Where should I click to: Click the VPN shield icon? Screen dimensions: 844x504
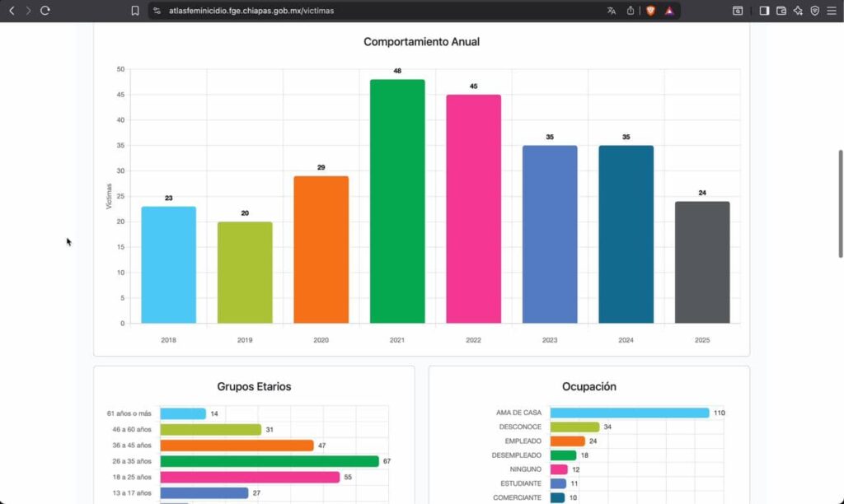(x=814, y=11)
